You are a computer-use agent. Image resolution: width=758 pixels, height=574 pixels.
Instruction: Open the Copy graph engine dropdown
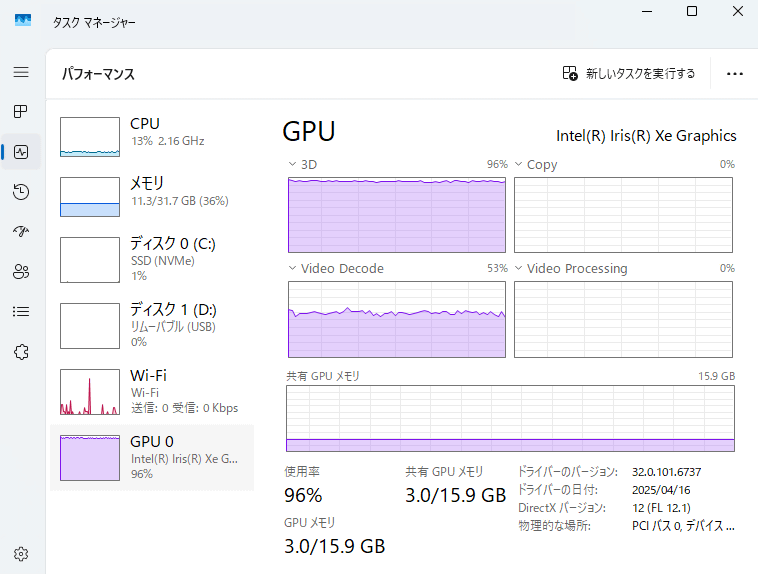tap(519, 164)
